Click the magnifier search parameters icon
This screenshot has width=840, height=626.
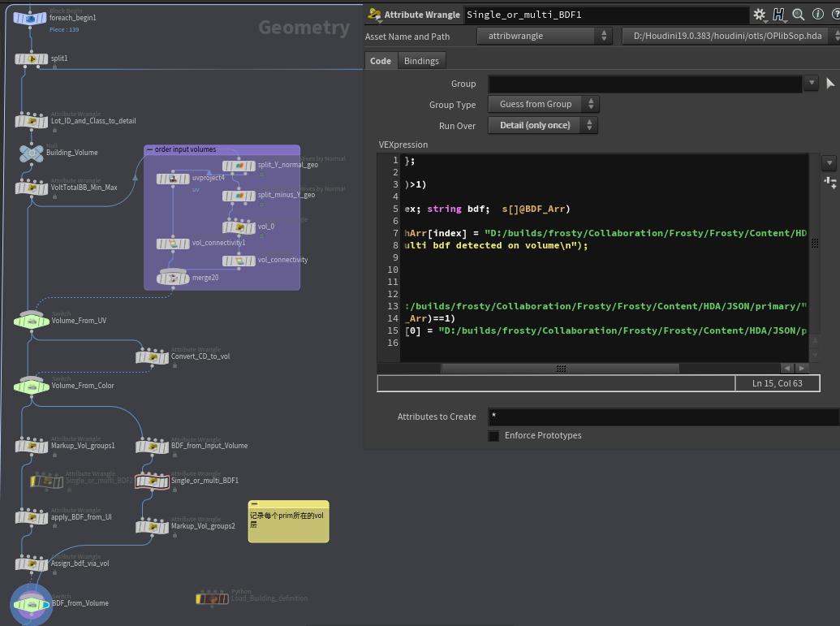(798, 15)
